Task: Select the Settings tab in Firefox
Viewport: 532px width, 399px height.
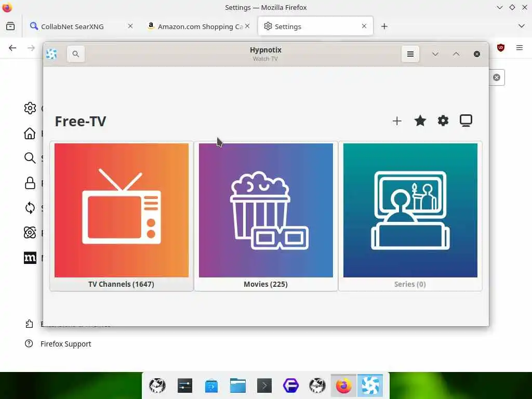Action: 315,26
